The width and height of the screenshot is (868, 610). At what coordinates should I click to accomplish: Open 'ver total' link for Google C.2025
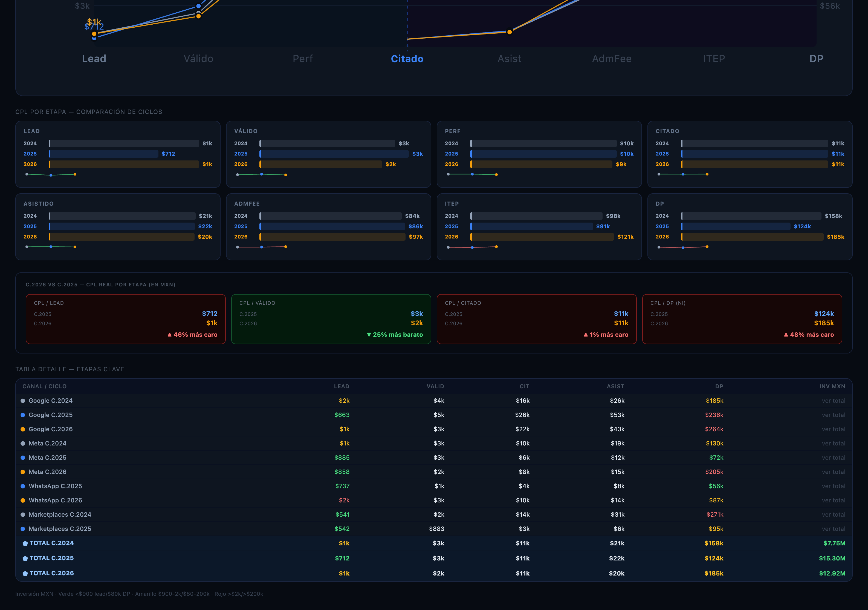click(833, 415)
